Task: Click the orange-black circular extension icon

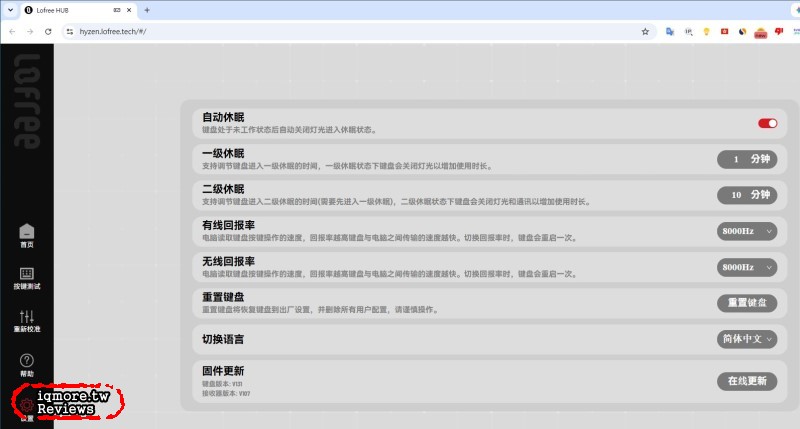Action: point(742,32)
